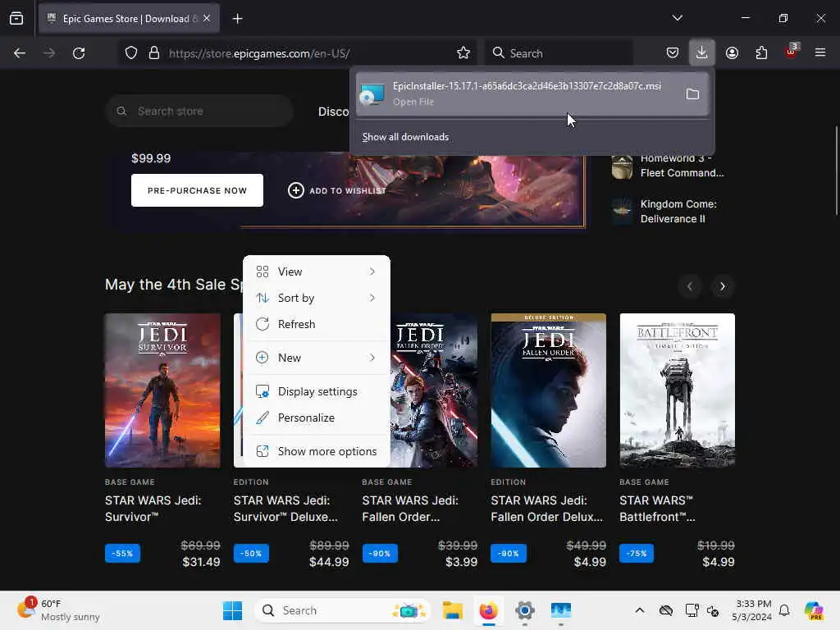Click the page vertical scrollbar

836,171
